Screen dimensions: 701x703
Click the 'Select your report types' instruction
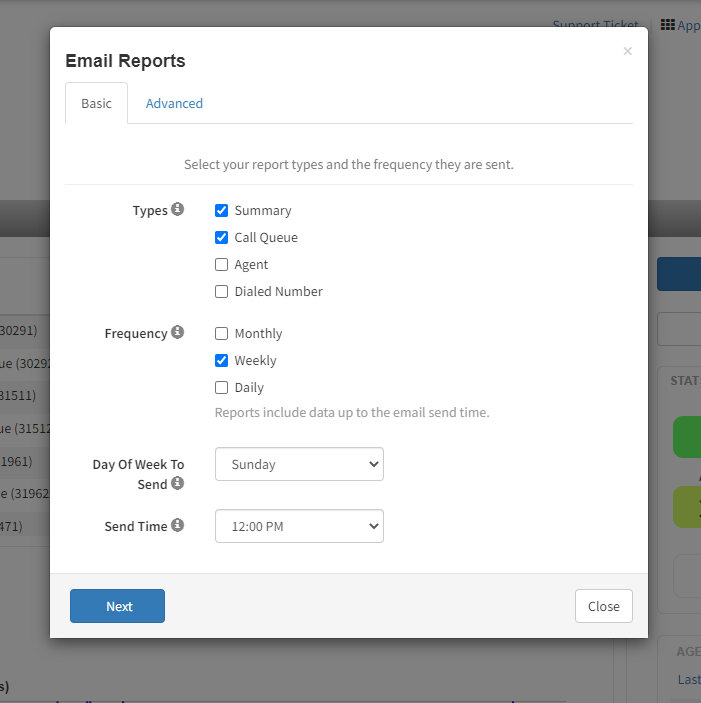[x=349, y=165]
